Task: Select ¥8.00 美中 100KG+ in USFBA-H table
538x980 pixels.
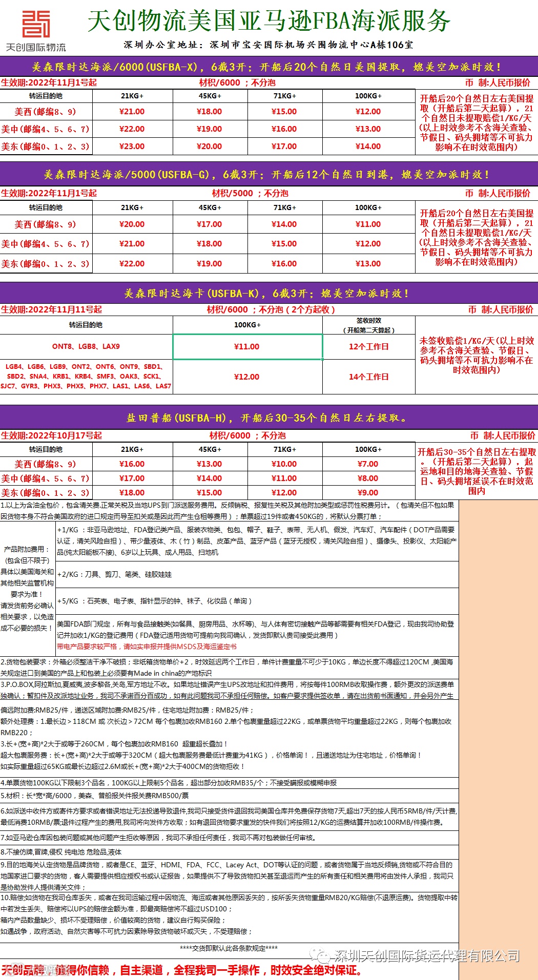Action: click(368, 478)
